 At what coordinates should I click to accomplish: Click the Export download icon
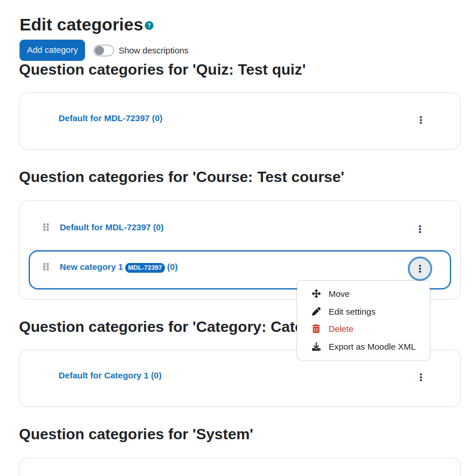pyautogui.click(x=316, y=347)
